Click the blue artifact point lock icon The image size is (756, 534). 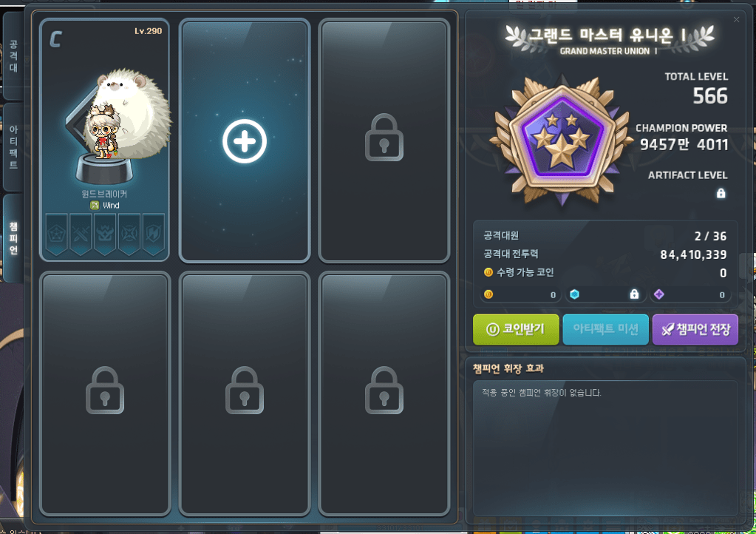click(634, 294)
